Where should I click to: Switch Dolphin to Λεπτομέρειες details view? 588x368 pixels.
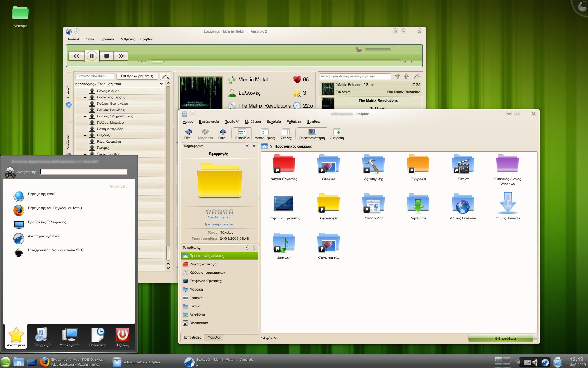(265, 134)
